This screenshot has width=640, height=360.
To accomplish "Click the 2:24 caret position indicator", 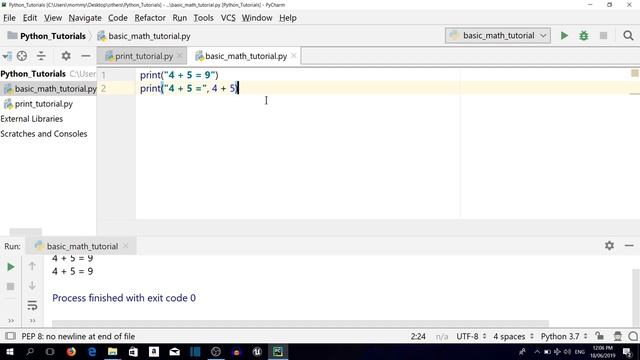I will tap(418, 336).
